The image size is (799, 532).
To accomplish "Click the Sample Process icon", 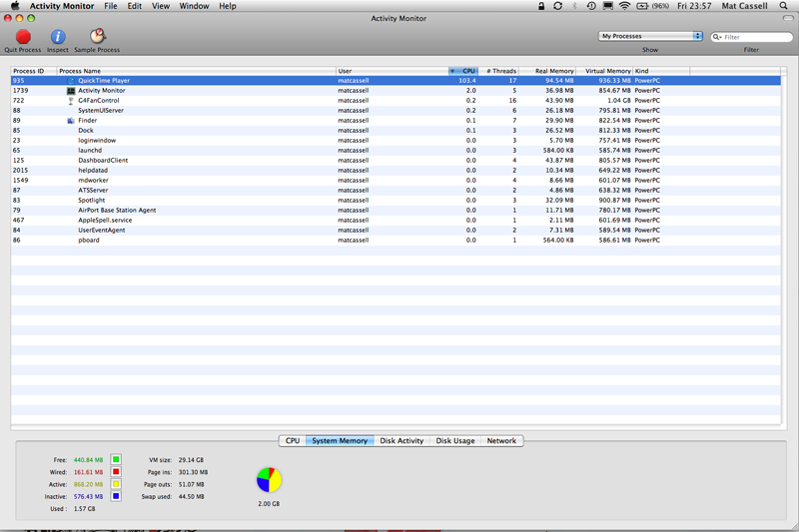I will (97, 36).
